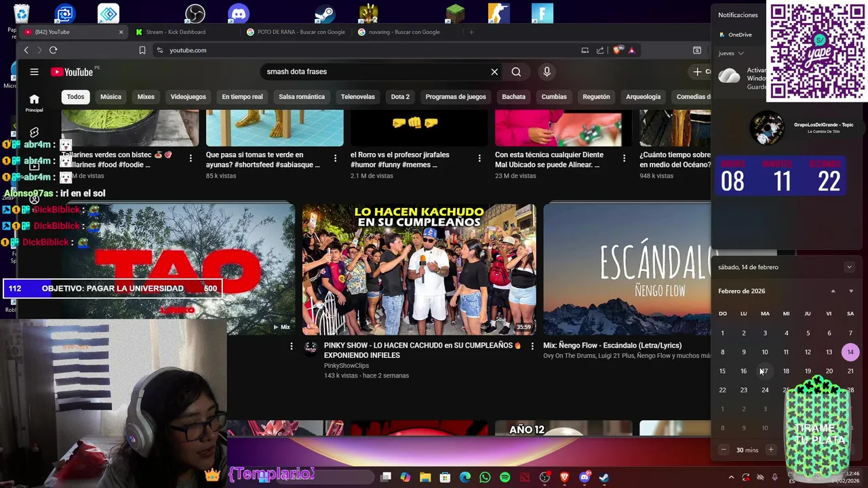868x488 pixels.
Task: Close the YouTube browser tab
Action: coord(121,32)
